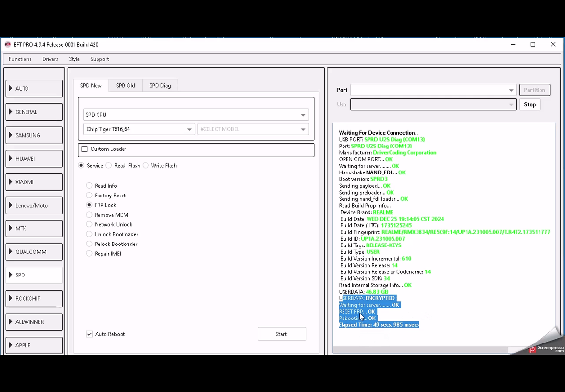The image size is (565, 392).
Task: Open the Functions menu
Action: tap(20, 59)
